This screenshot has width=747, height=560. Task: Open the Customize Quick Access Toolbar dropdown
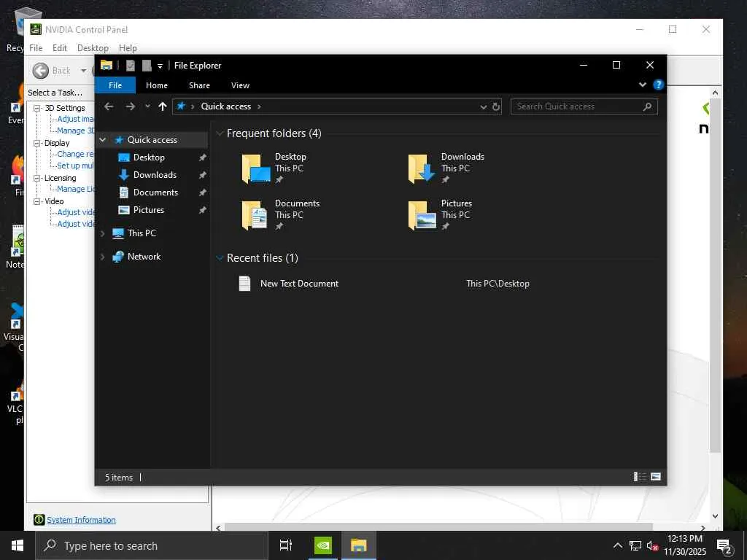tap(160, 66)
